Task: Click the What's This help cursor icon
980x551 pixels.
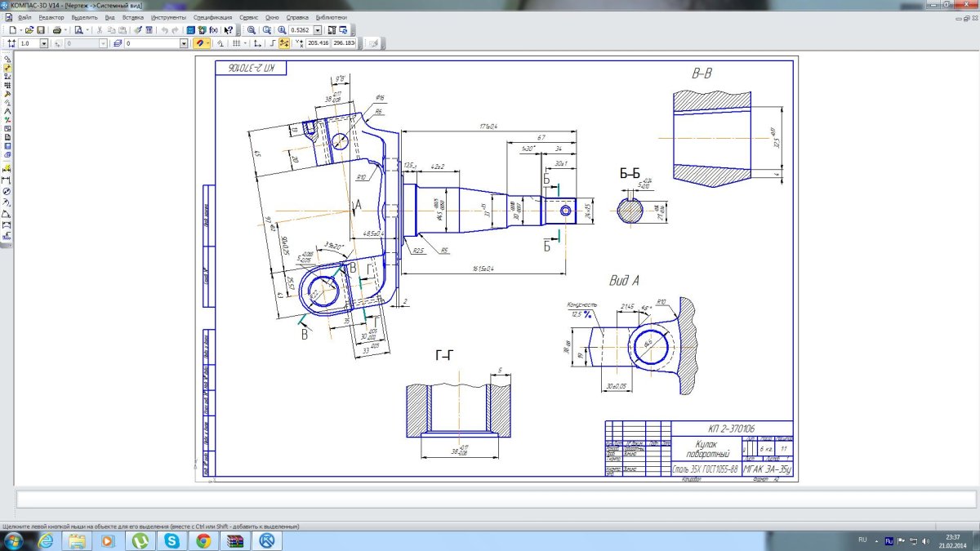Action: pos(229,29)
